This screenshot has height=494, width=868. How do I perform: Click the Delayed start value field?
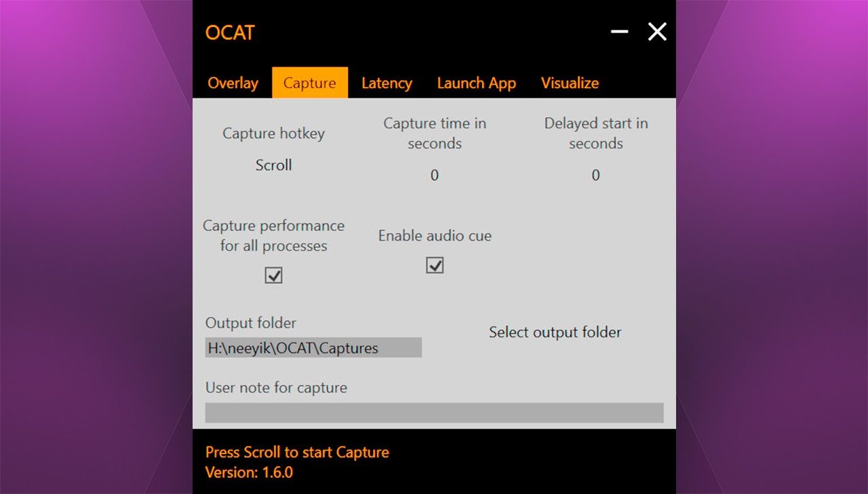click(595, 176)
